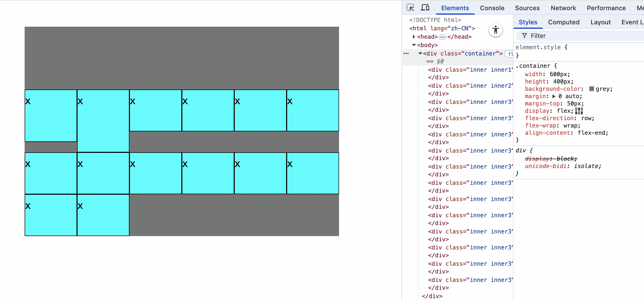Toggle the flex badge on container div
This screenshot has height=301, width=644.
pyautogui.click(x=510, y=54)
